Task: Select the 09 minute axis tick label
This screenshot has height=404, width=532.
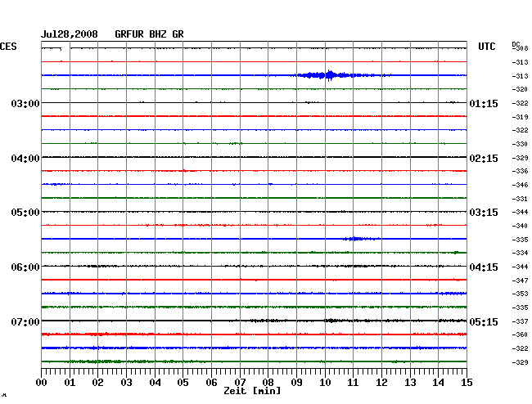Action: [296, 382]
